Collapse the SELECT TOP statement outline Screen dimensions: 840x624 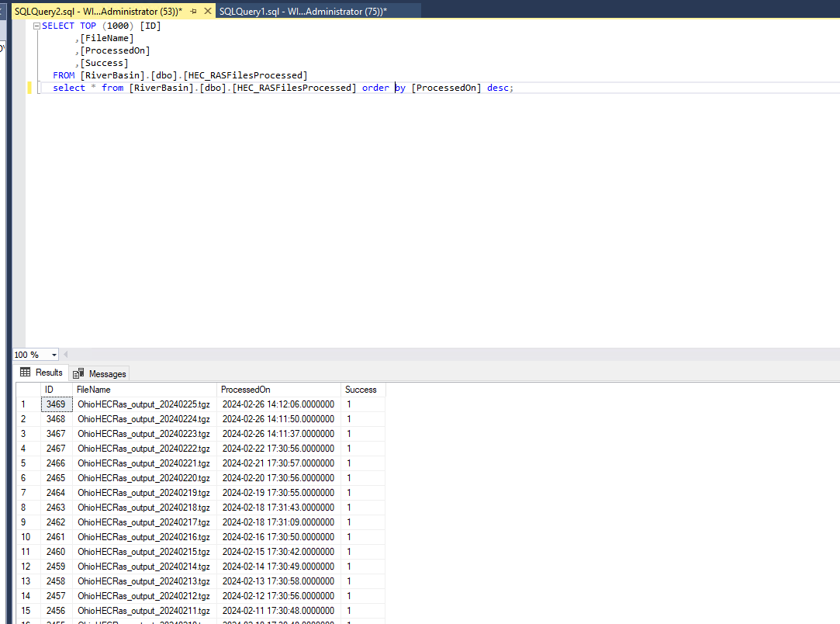pyautogui.click(x=36, y=26)
